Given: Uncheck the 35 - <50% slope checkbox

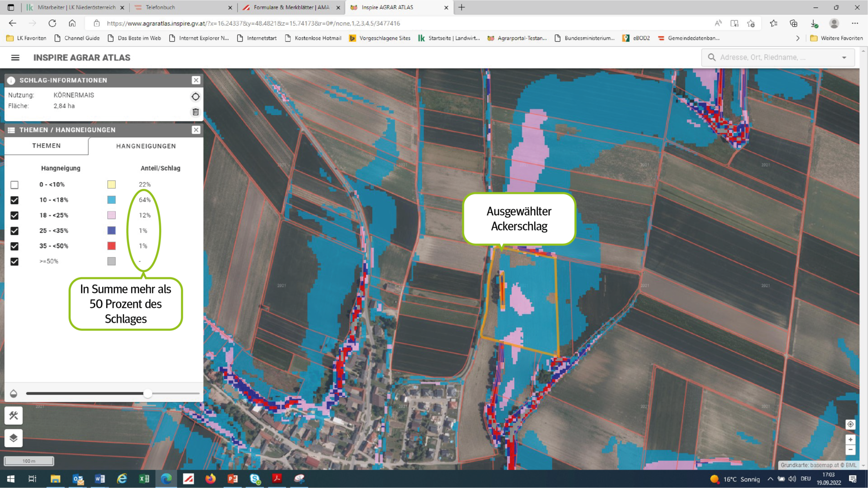Looking at the screenshot, I should point(14,246).
